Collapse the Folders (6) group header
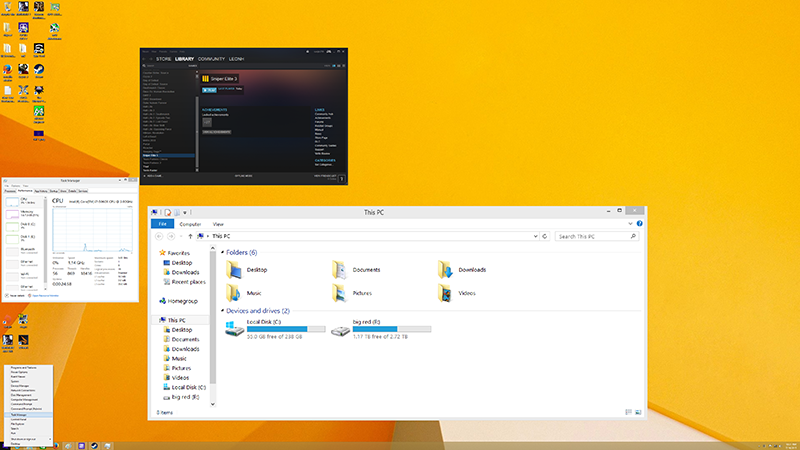The image size is (800, 450). tap(241, 253)
